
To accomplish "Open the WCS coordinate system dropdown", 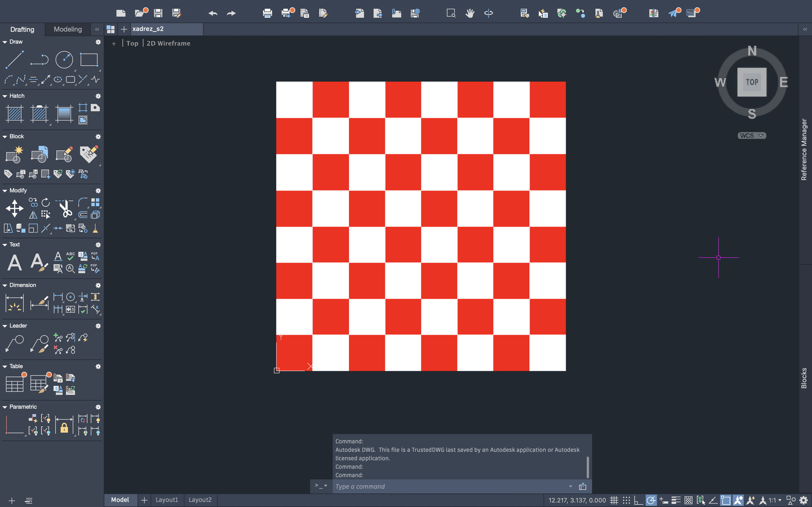I will (752, 135).
